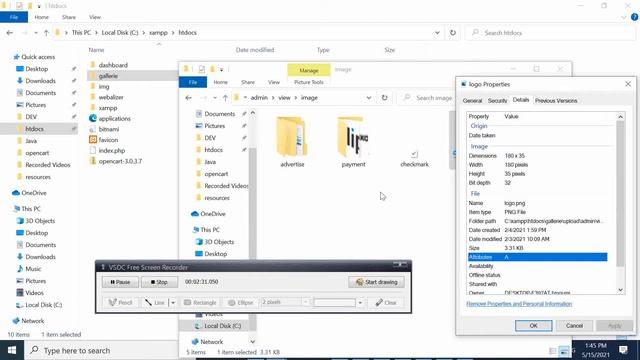Select the Details tab in Properties
The image size is (640, 360).
pyautogui.click(x=521, y=100)
